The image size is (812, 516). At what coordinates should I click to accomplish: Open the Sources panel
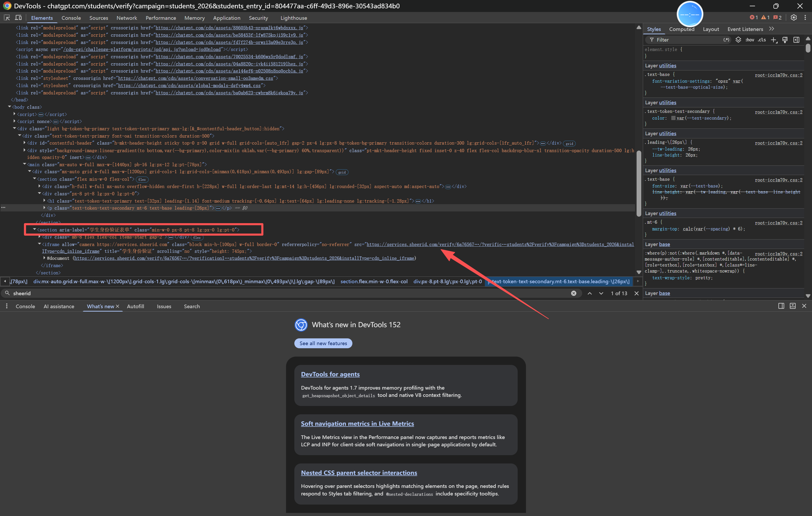click(99, 18)
